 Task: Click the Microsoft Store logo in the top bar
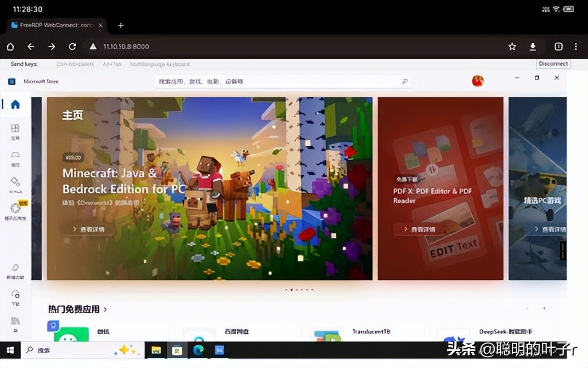point(11,81)
